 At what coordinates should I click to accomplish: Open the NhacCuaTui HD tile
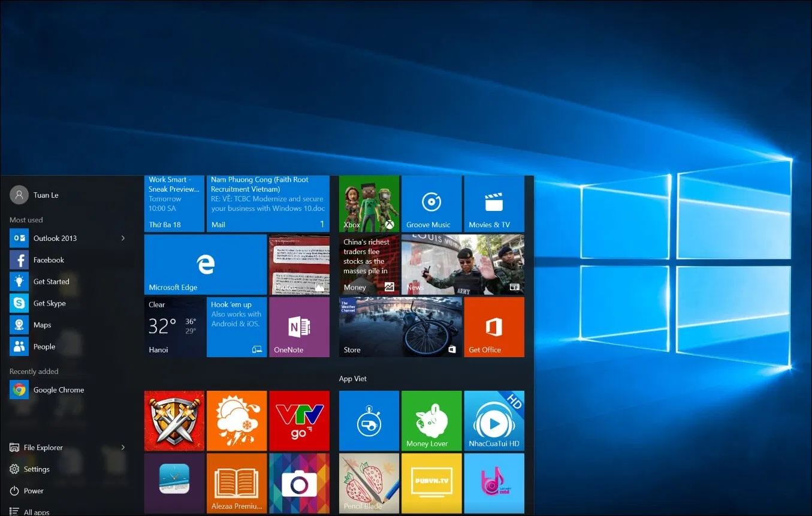(494, 420)
